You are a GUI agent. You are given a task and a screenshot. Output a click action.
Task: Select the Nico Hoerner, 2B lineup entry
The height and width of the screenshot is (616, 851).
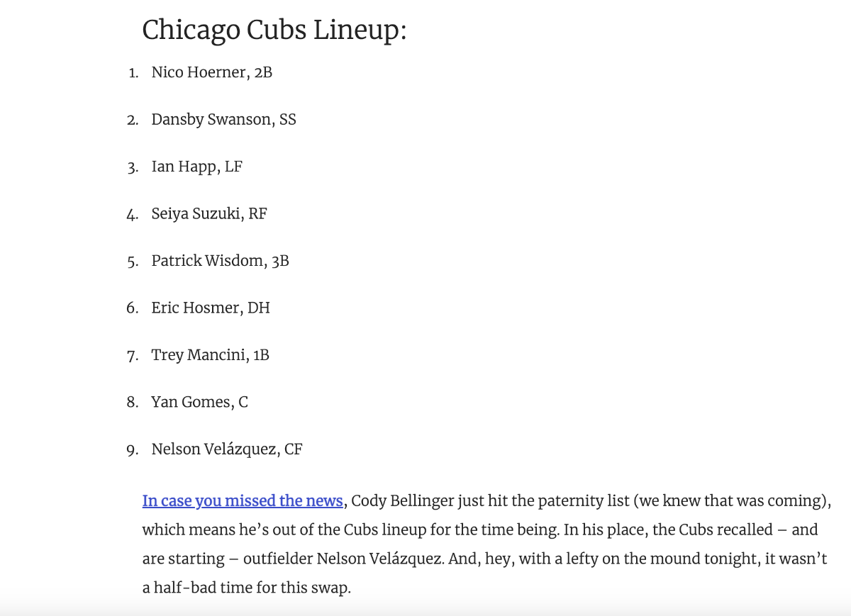click(211, 72)
